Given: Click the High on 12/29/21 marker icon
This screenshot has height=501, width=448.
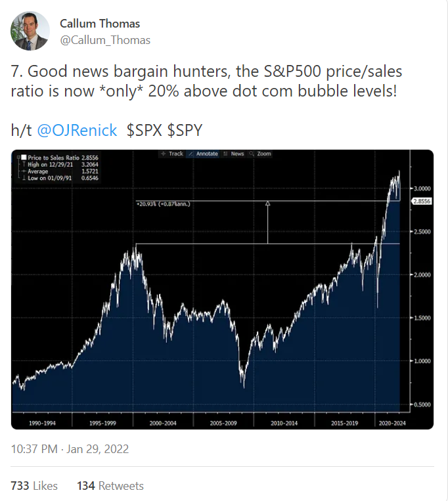Looking at the screenshot, I should pos(20,165).
